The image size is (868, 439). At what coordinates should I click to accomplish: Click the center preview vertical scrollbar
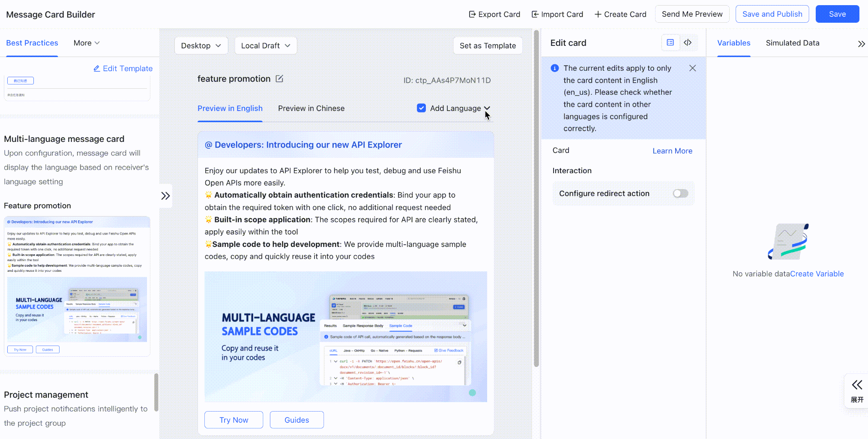coord(536,198)
